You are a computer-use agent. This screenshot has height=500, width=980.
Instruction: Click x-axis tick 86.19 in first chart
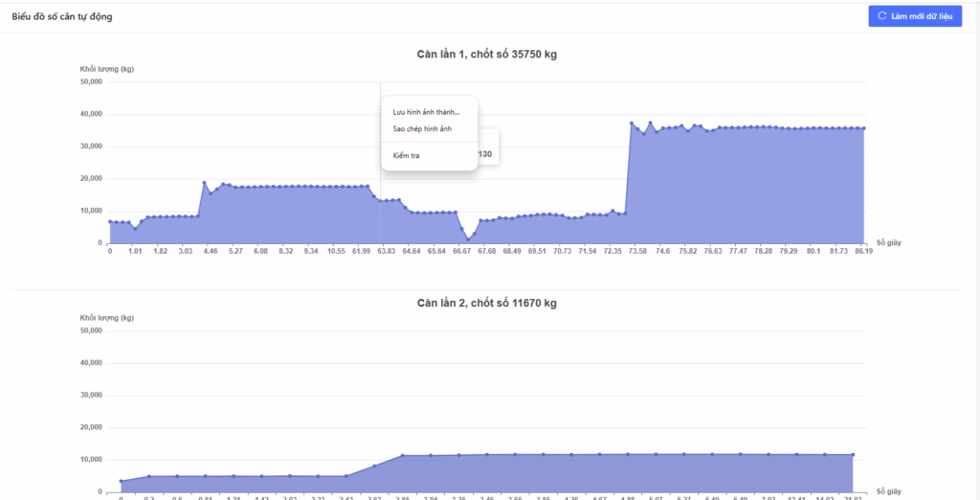(x=864, y=252)
